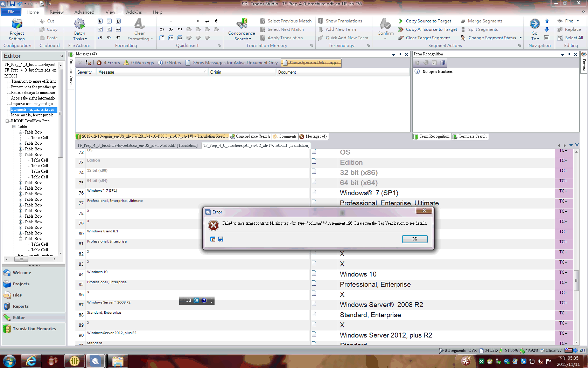Switch to the View ribbon tab
The height and width of the screenshot is (368, 588).
(x=111, y=12)
